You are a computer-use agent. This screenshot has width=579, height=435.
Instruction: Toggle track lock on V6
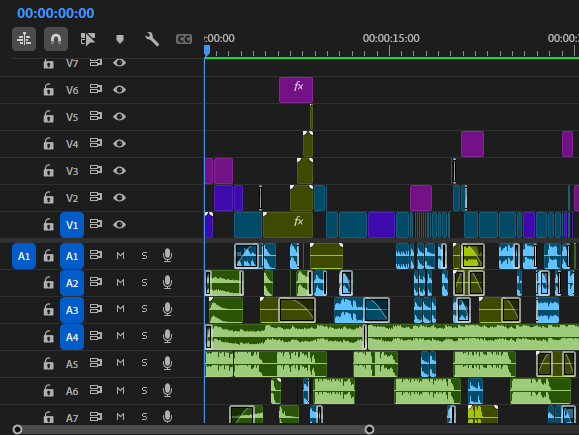[x=48, y=90]
